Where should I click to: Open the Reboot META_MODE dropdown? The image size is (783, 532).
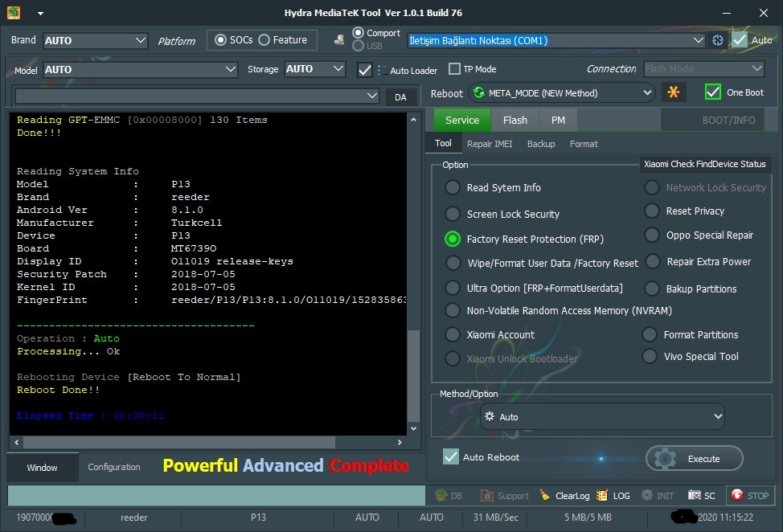pos(563,93)
